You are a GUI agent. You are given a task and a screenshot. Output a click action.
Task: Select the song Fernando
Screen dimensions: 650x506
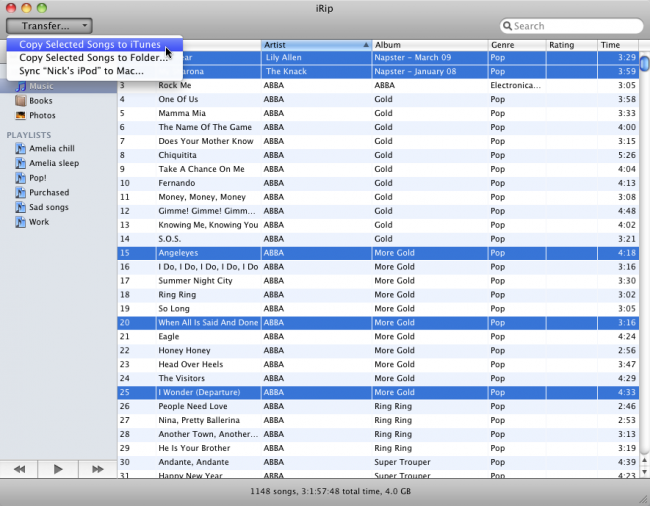point(378,183)
